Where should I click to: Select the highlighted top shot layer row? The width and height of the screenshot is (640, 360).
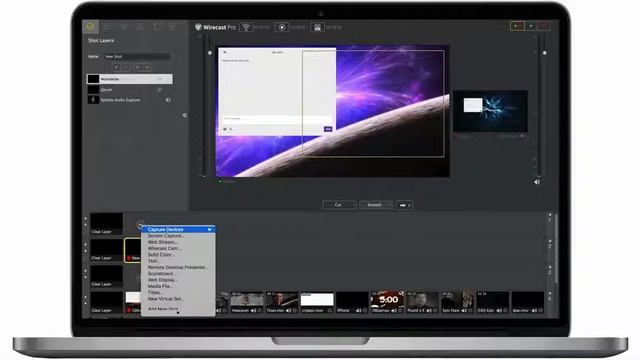(x=130, y=79)
